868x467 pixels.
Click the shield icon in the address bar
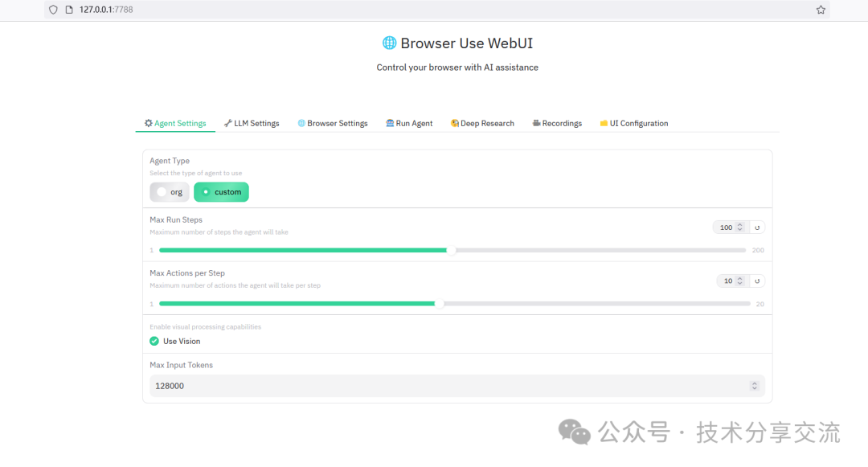tap(54, 10)
